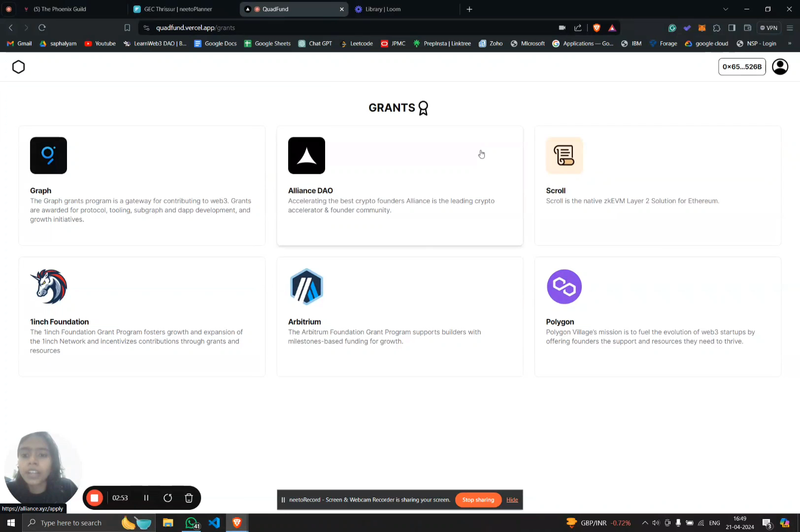Screen dimensions: 800x532
Task: Open the MetaMask fox extension icon
Action: click(702, 28)
